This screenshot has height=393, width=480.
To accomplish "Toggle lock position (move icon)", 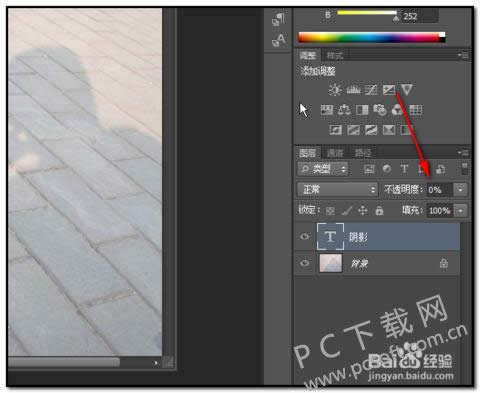I will tap(363, 211).
